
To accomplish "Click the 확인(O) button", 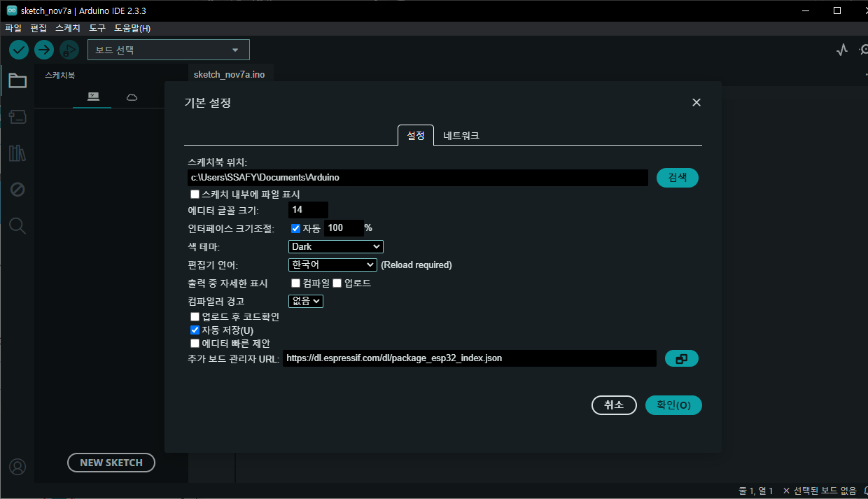I will 673,405.
